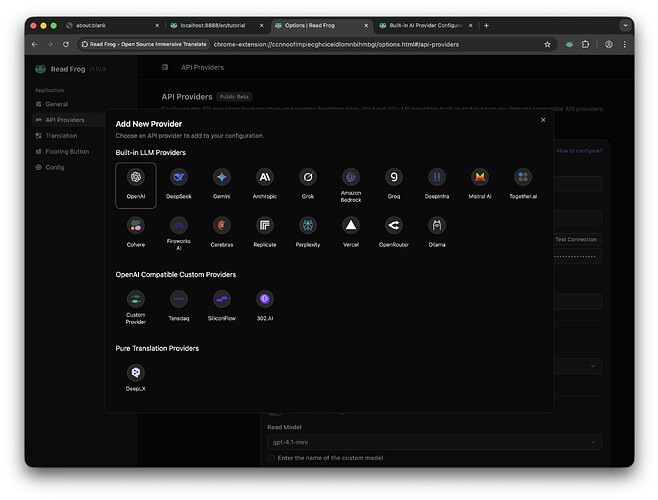
Task: Open API Providers in sidebar
Action: 68,120
